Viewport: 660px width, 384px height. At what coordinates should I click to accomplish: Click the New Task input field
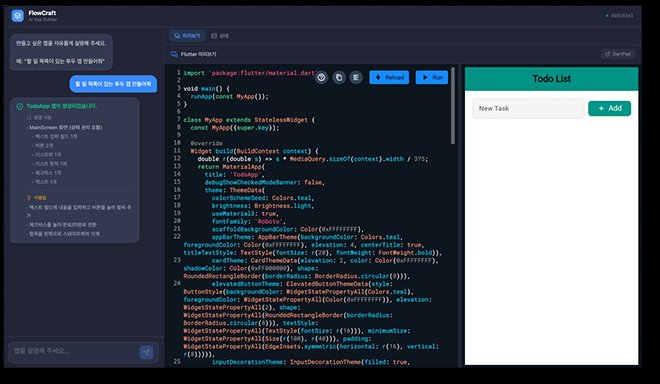pyautogui.click(x=528, y=108)
